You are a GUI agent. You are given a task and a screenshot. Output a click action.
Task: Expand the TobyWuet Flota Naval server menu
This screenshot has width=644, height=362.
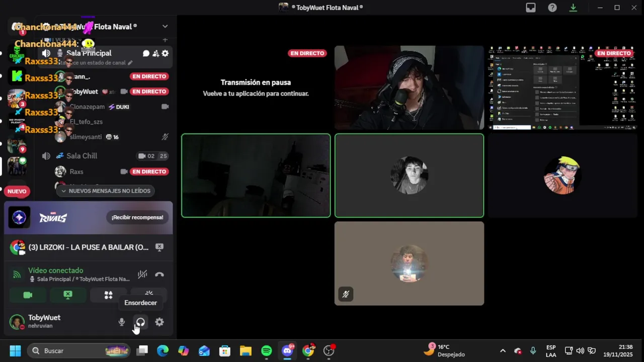(165, 26)
